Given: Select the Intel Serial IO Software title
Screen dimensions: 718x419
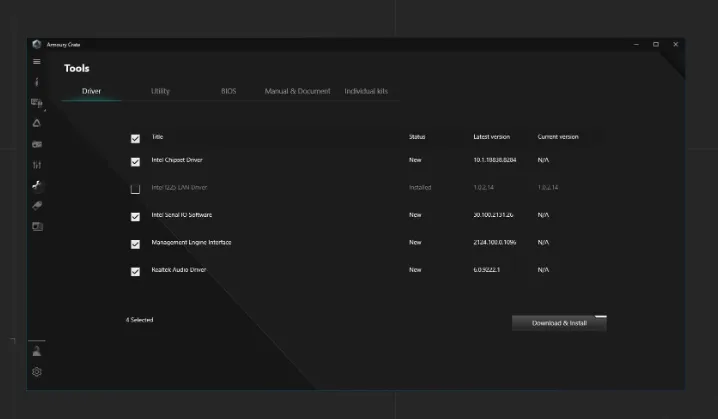Looking at the screenshot, I should pos(182,215).
